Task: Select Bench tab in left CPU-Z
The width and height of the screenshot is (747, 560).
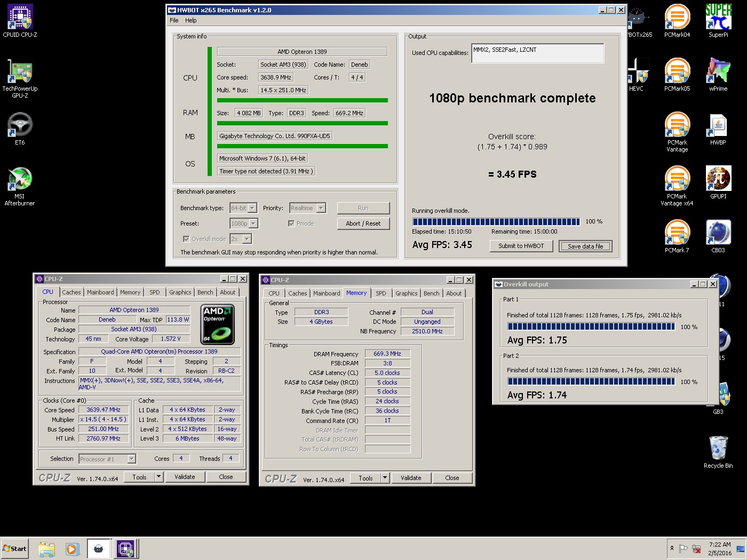Action: point(205,292)
